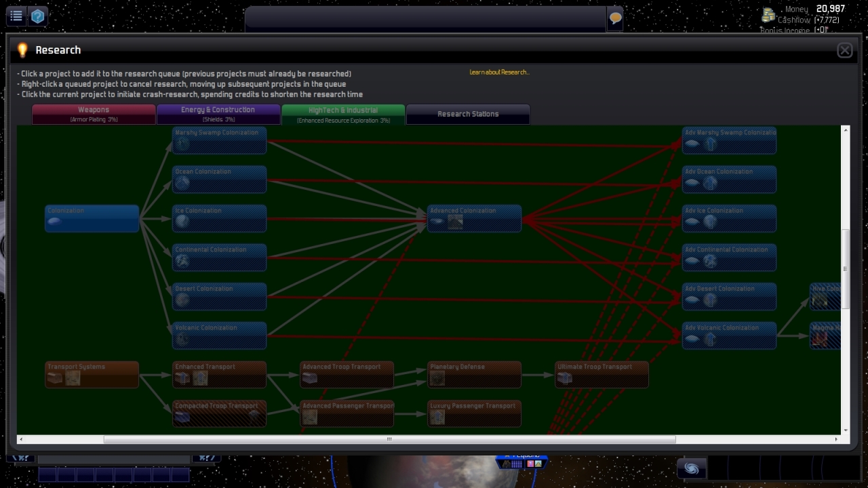The height and width of the screenshot is (488, 868).
Task: Click the icon in Advanced Passenger Transport
Action: click(310, 417)
